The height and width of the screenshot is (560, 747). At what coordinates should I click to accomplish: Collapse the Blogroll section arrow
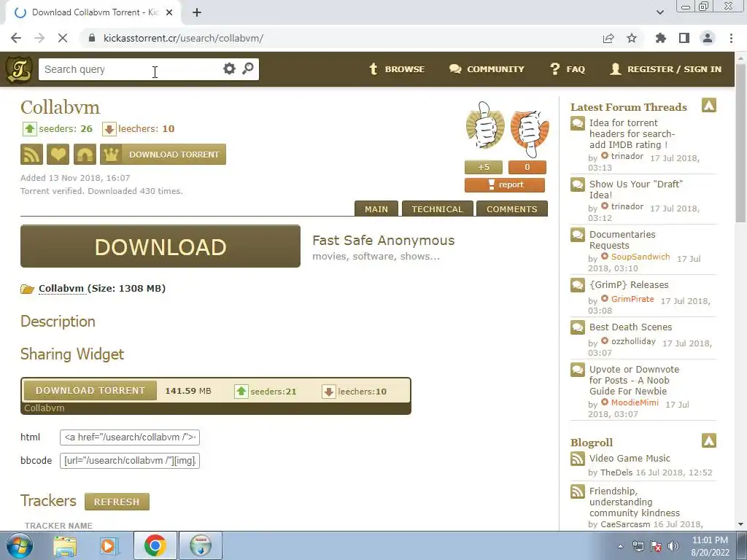pyautogui.click(x=709, y=440)
